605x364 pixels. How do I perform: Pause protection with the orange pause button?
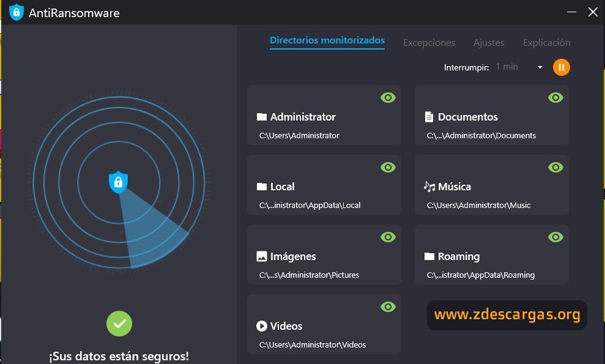coord(562,67)
